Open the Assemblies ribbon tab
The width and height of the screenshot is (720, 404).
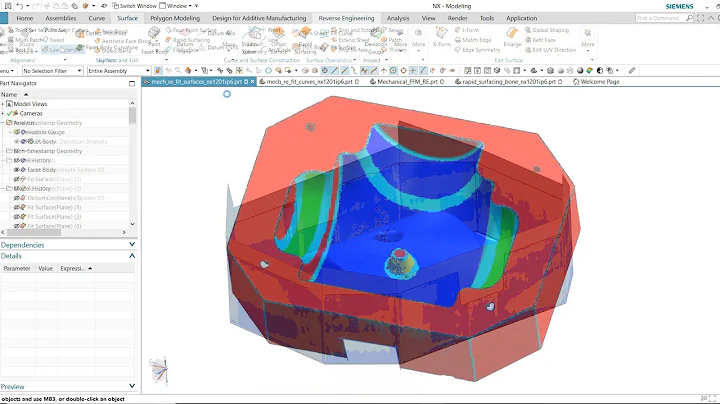pos(61,18)
